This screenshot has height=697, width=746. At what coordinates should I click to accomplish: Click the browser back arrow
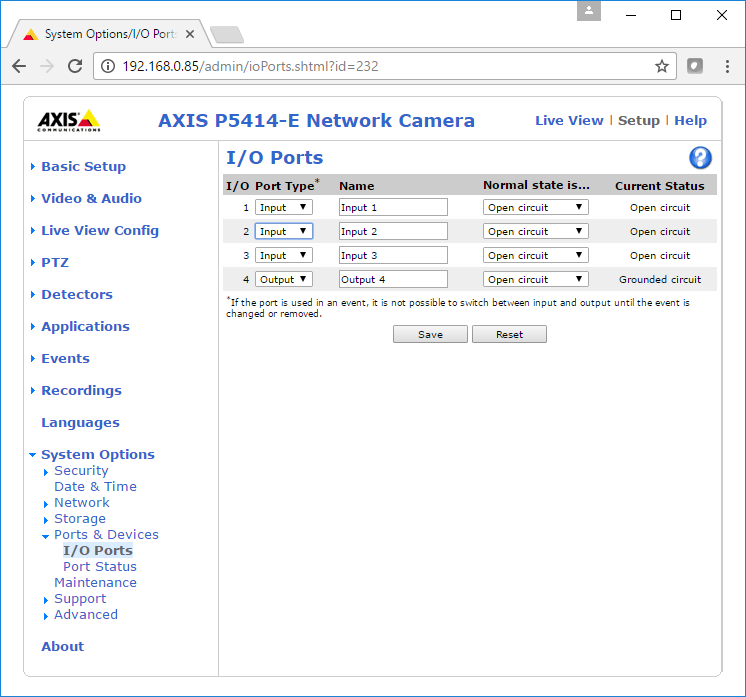(19, 66)
